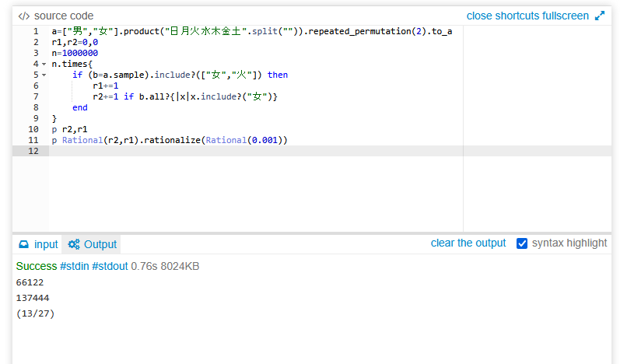Viewport: 620px width, 364px height.
Task: Click the 0.76s 8024KB stats text
Action: [165, 266]
